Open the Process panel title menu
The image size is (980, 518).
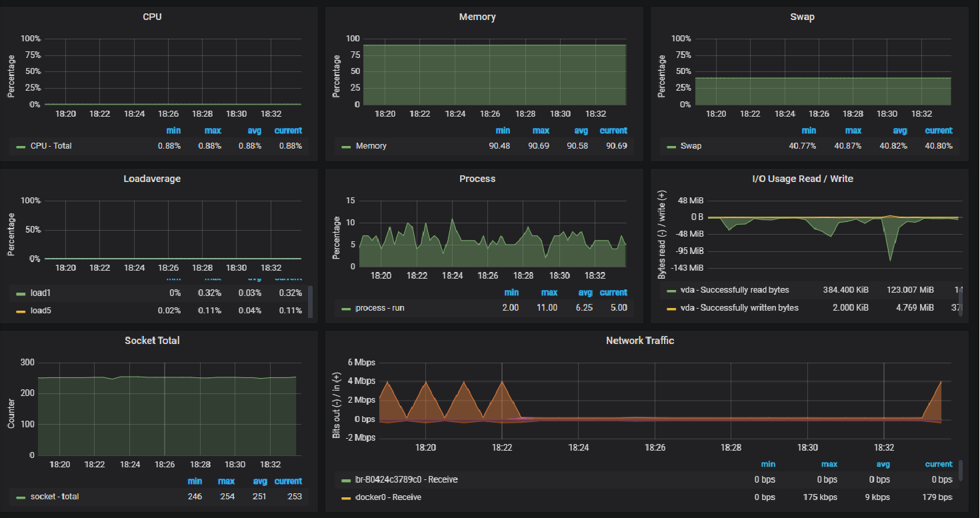[x=477, y=179]
